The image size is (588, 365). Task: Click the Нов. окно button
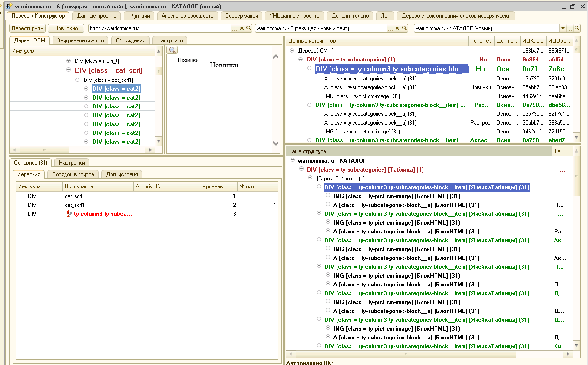point(66,28)
